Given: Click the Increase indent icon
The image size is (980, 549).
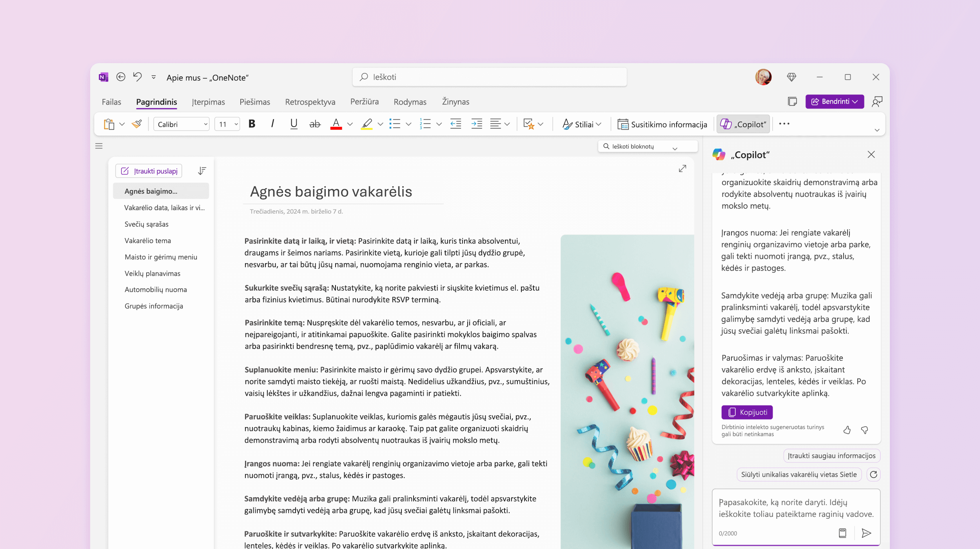Looking at the screenshot, I should pyautogui.click(x=478, y=124).
